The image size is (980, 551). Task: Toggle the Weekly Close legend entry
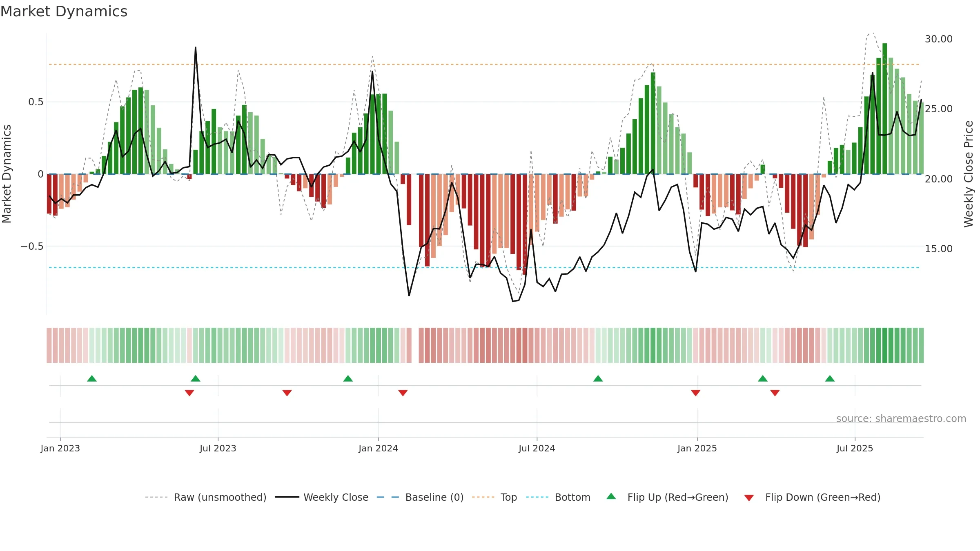[322, 497]
